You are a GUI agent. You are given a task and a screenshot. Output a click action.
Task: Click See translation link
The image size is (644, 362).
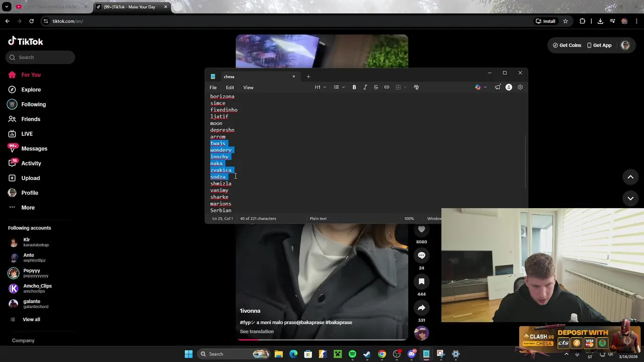[257, 332]
